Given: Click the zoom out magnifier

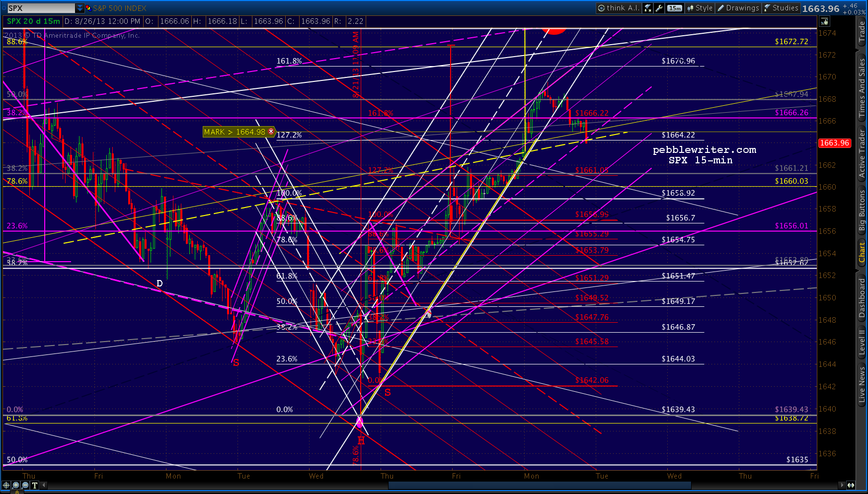Looking at the screenshot, I should coord(25,485).
